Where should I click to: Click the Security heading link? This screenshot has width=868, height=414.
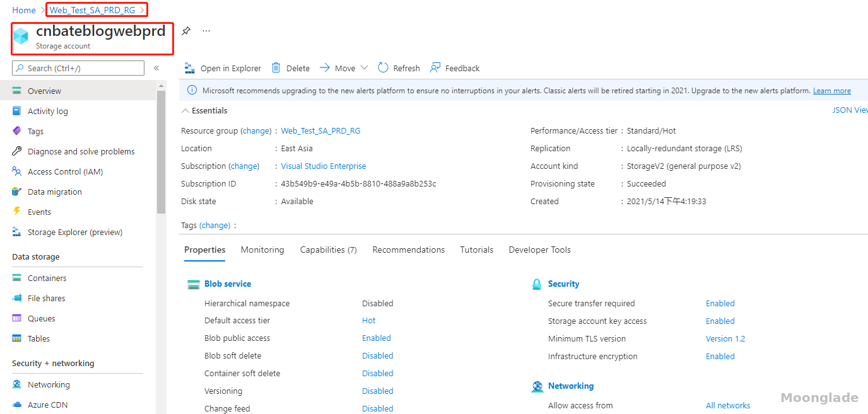564,284
